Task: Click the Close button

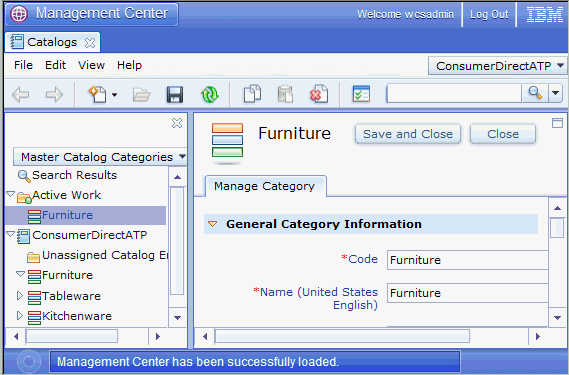Action: (x=503, y=134)
